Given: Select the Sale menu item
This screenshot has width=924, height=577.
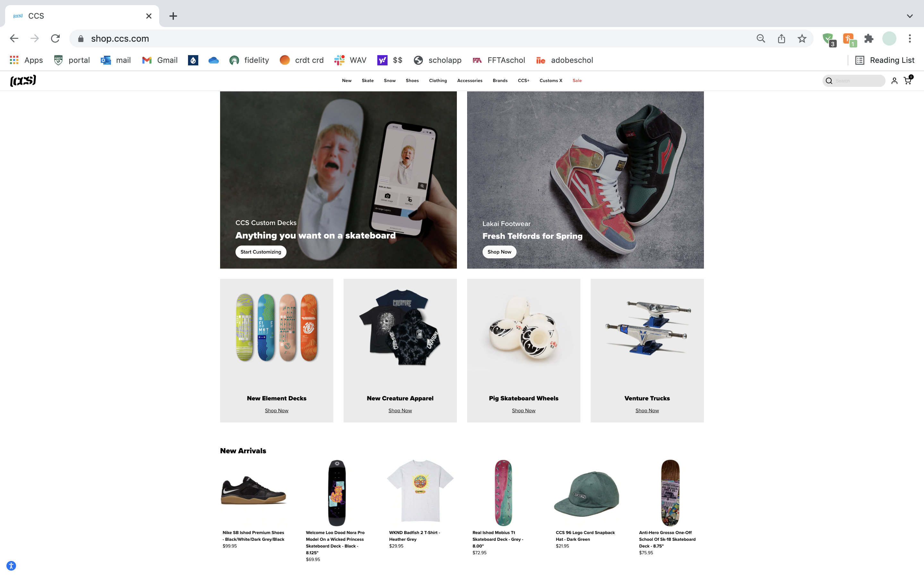Looking at the screenshot, I should click(577, 80).
